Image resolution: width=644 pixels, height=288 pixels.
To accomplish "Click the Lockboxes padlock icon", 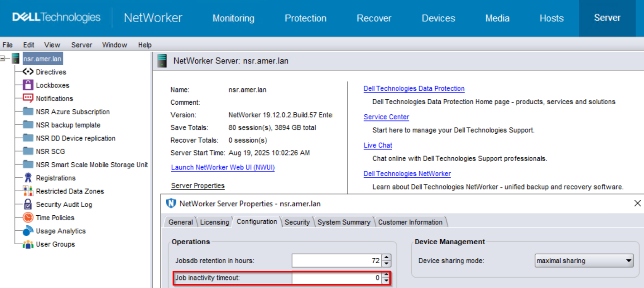I will (x=28, y=85).
